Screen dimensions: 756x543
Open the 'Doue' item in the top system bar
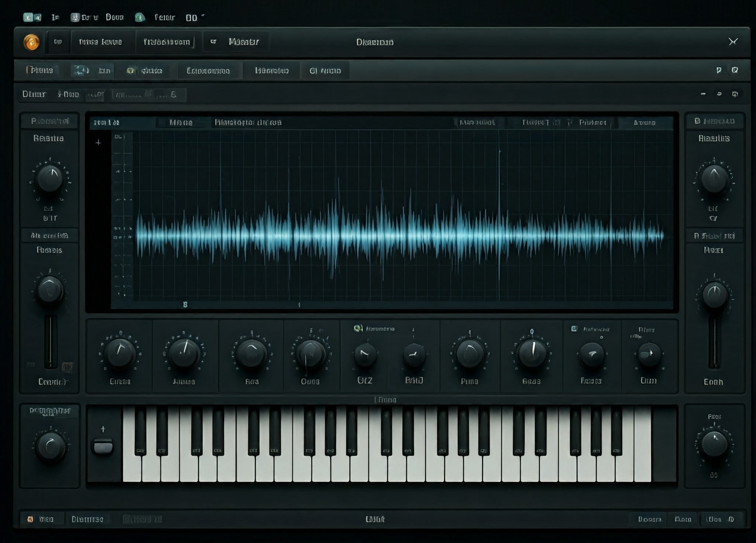114,17
